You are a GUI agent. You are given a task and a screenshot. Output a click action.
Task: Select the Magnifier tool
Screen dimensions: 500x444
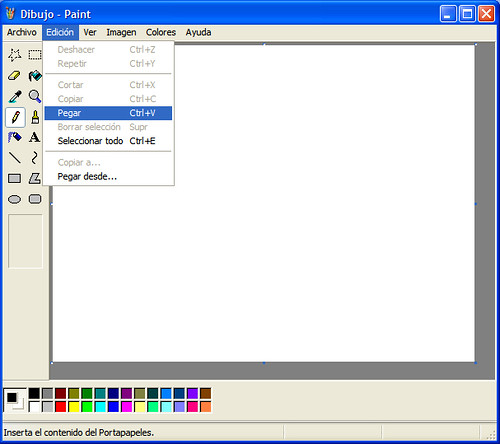(x=35, y=97)
